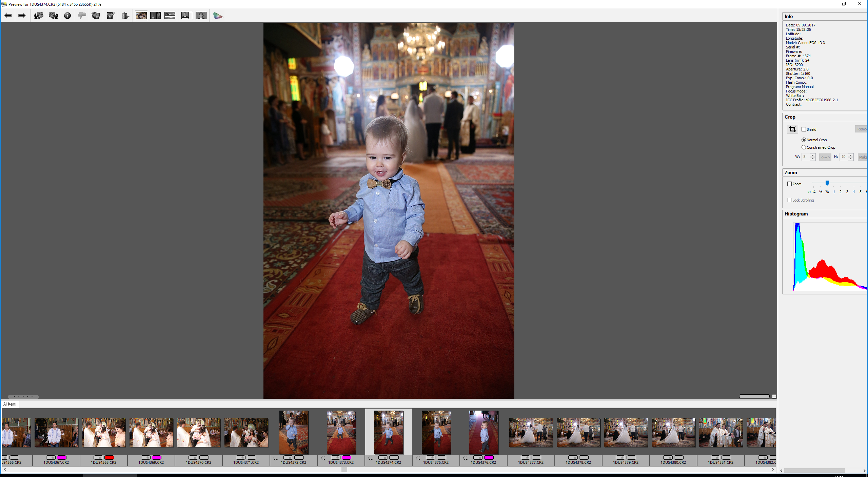The width and height of the screenshot is (868, 477).
Task: Toggle the info sidebar panel layout icon
Action: [x=186, y=16]
